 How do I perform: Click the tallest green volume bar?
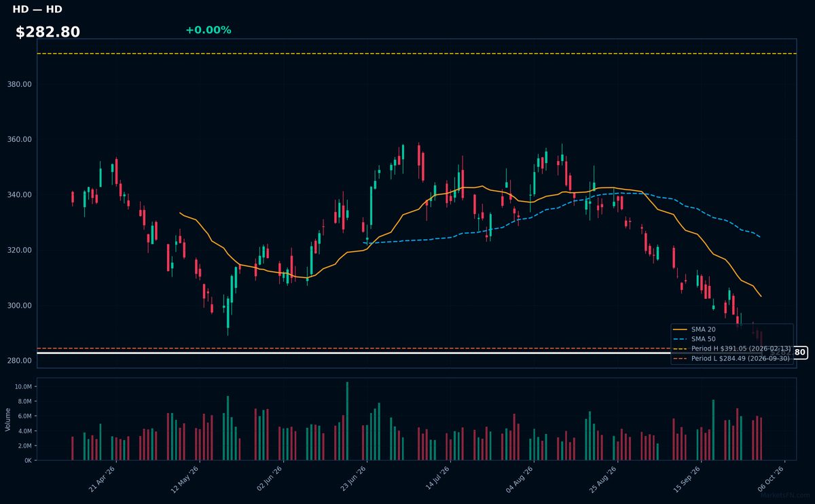347,421
